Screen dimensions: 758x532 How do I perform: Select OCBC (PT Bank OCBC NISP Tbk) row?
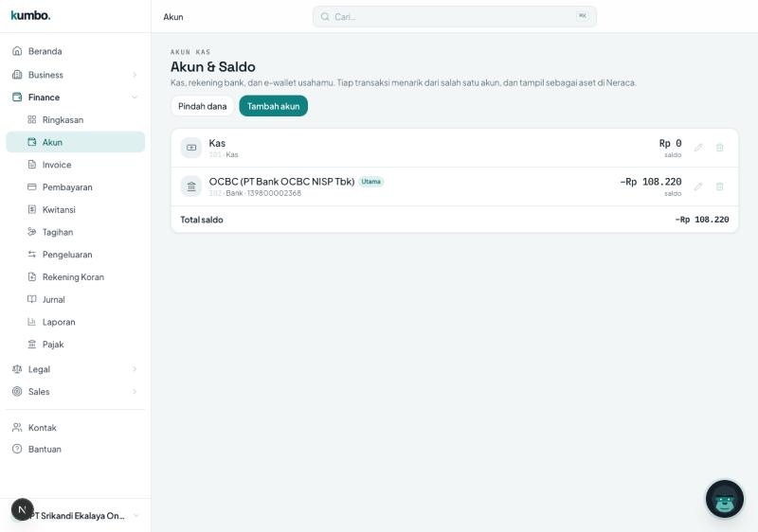pos(455,186)
